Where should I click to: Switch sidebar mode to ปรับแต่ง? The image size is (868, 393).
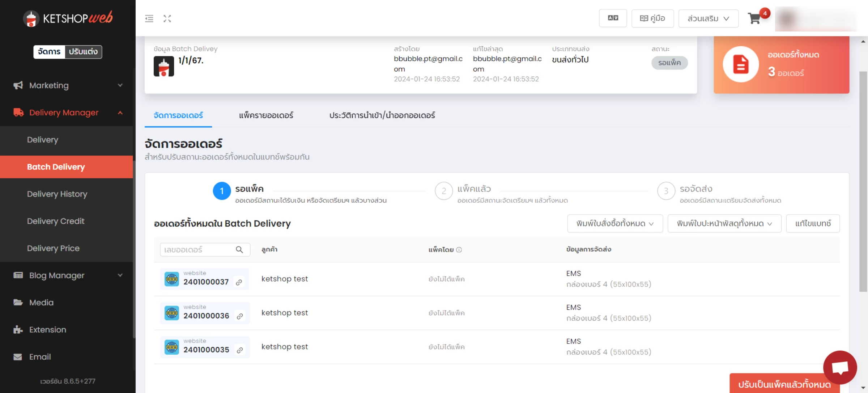click(83, 52)
